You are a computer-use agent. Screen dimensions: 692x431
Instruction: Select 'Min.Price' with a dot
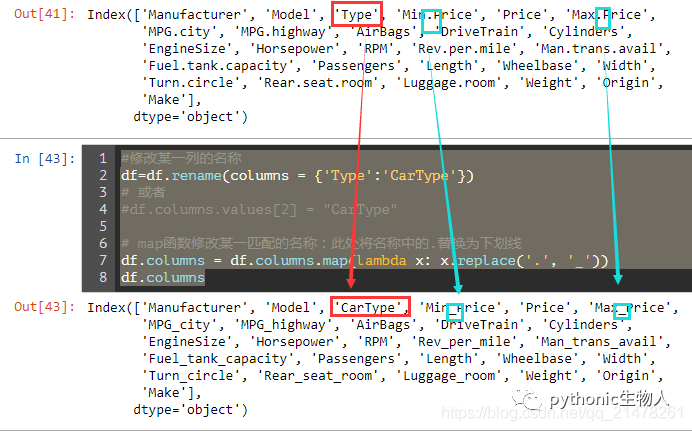(437, 15)
